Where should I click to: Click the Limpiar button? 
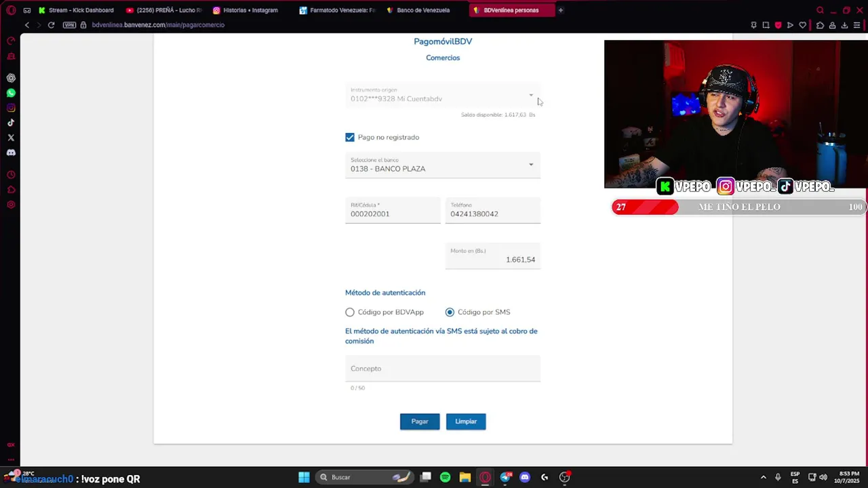(466, 422)
